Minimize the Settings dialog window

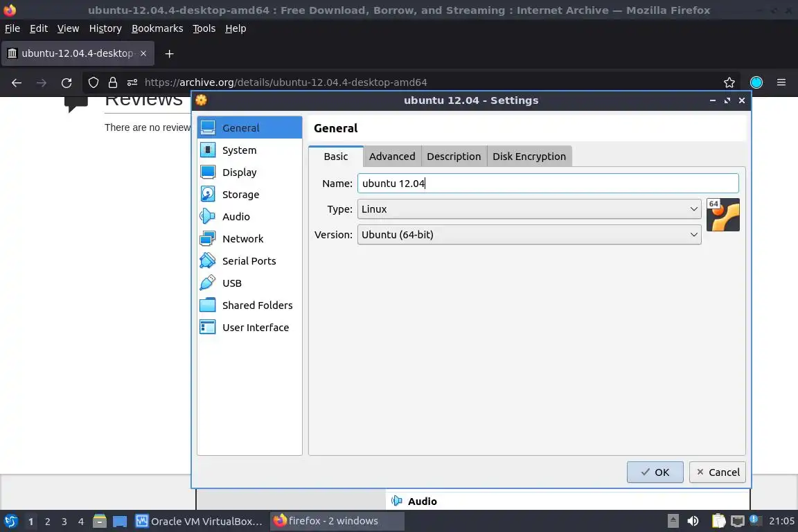[713, 100]
